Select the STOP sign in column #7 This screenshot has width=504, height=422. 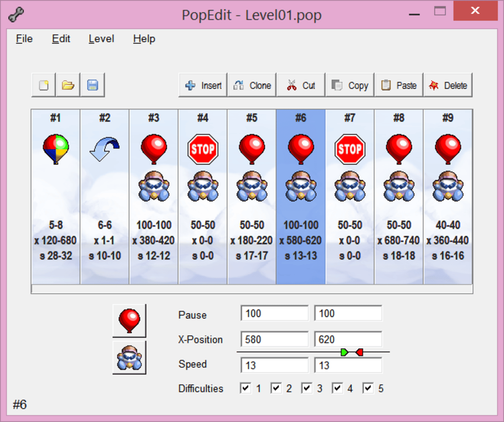[350, 149]
